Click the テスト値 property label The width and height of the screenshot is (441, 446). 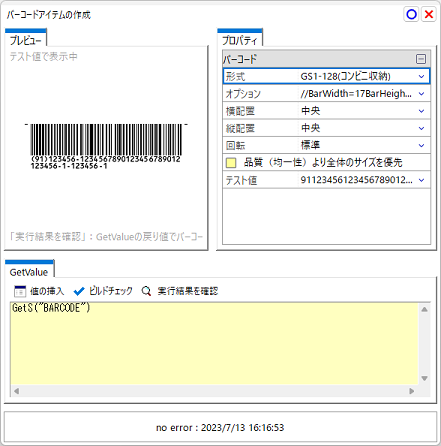241,180
